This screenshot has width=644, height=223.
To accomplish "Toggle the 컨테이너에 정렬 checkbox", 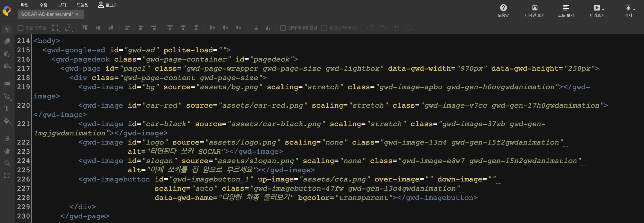I will [283, 28].
